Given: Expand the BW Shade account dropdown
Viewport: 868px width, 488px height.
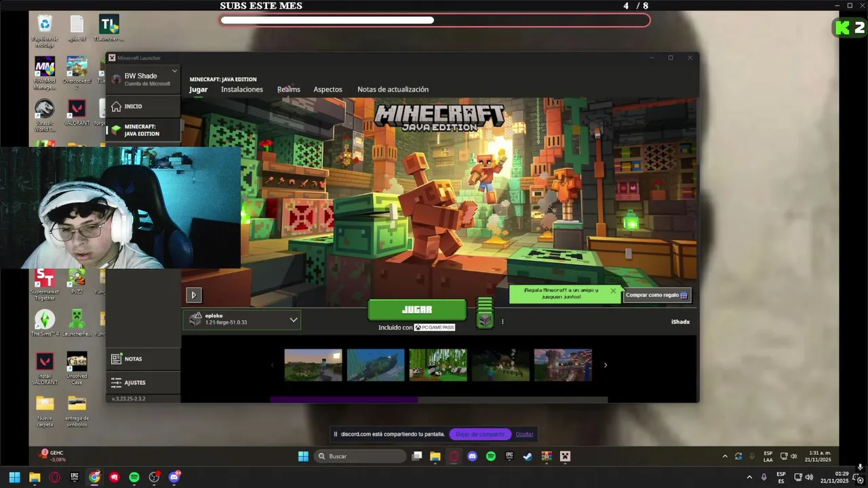Looking at the screenshot, I should 174,70.
